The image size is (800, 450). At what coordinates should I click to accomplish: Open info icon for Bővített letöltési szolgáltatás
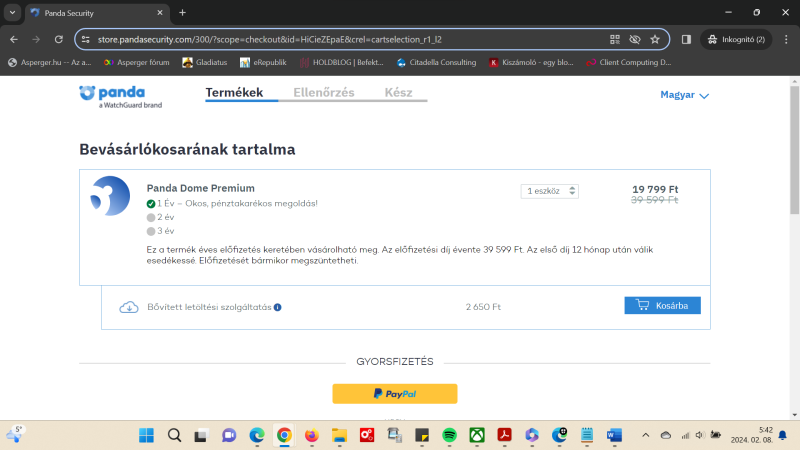pyautogui.click(x=278, y=307)
